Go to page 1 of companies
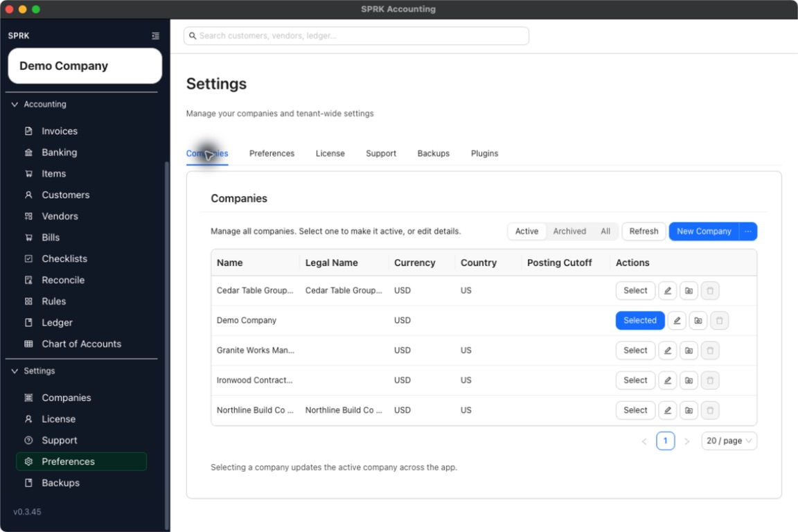Screen dimensions: 798x532 coord(665,441)
